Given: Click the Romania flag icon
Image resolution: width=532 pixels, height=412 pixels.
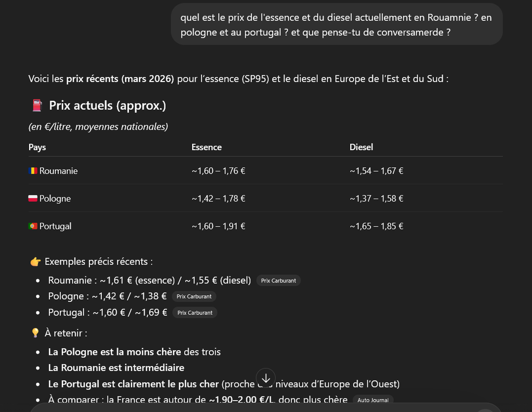Looking at the screenshot, I should click(x=33, y=170).
